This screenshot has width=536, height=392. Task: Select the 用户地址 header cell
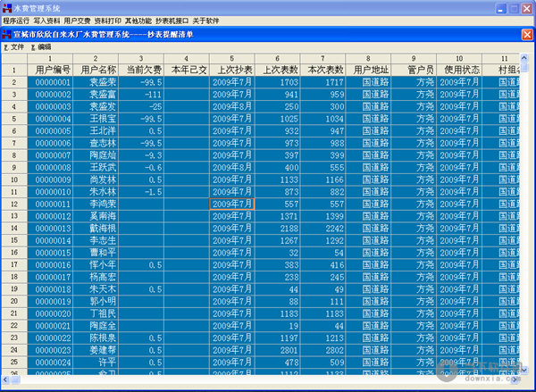[368, 70]
